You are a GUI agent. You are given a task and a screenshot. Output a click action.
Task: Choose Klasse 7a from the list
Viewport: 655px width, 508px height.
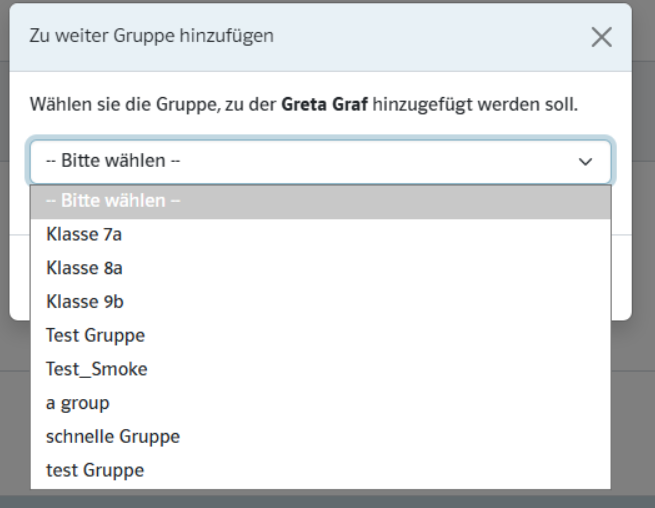tap(84, 235)
